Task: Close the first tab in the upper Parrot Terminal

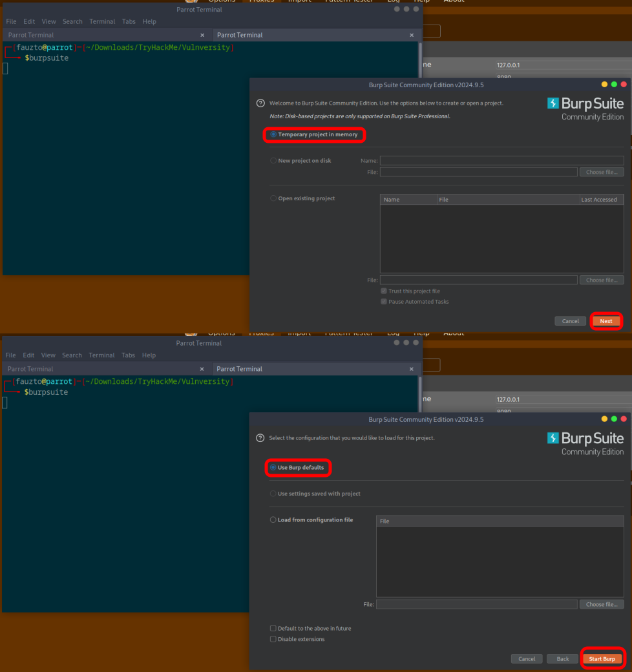Action: (202, 35)
